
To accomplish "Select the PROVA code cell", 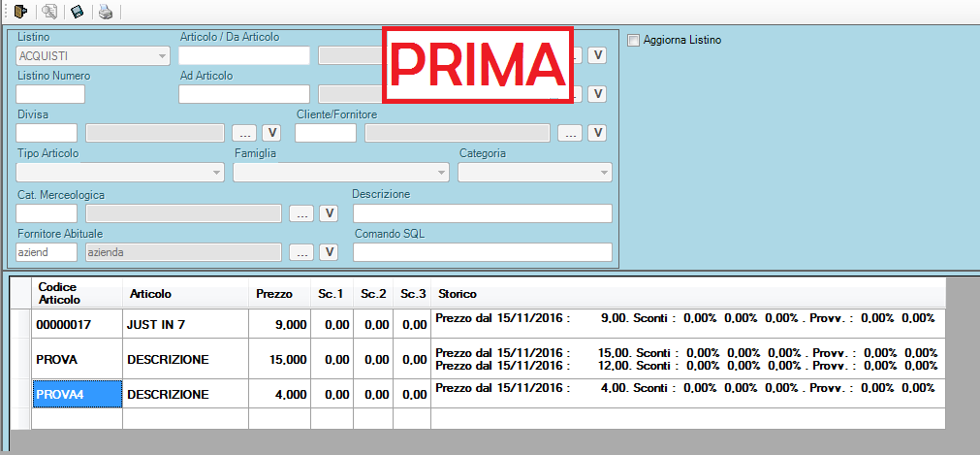I will coord(77,359).
